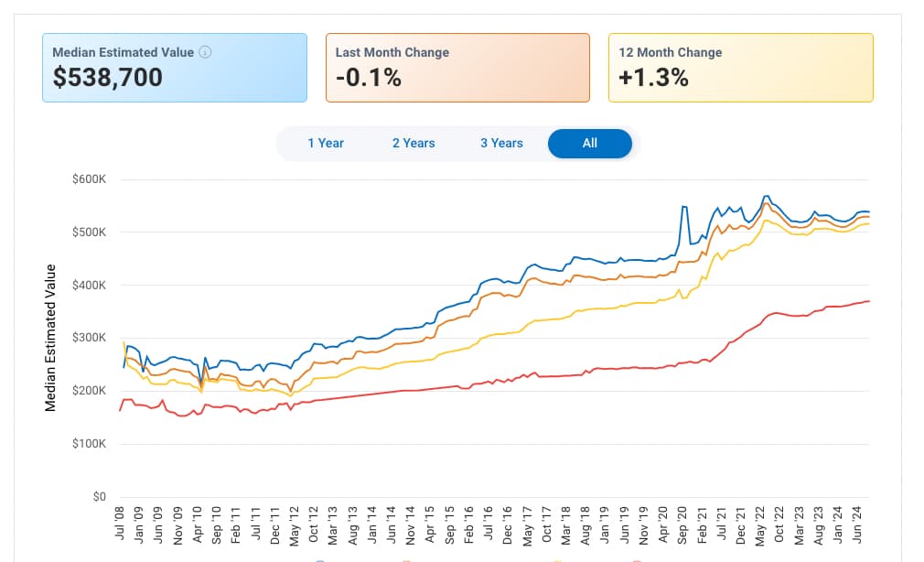924x562 pixels.
Task: Click the blue line's sharp spike near Sep '20
Action: (x=682, y=207)
